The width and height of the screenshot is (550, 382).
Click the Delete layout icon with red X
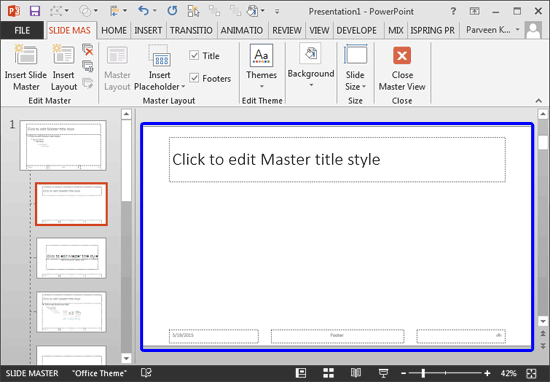click(x=87, y=49)
